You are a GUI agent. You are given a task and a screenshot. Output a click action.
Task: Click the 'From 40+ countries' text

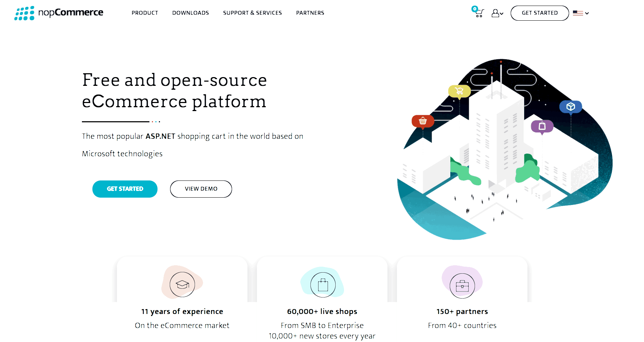[x=462, y=325]
